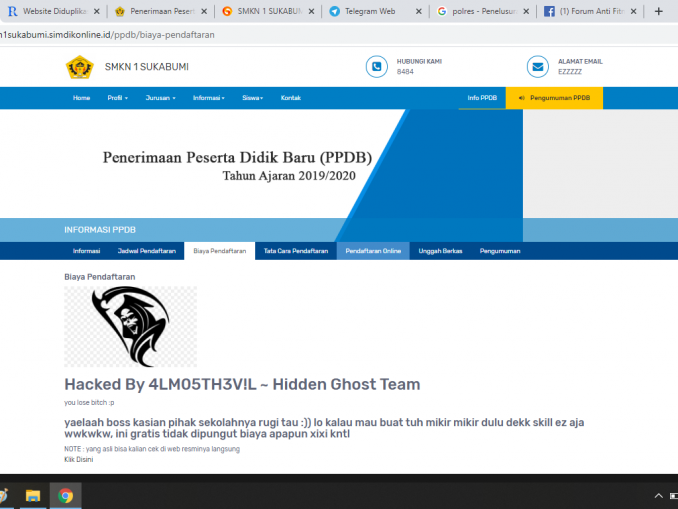This screenshot has width=678, height=509.
Task: Open File Explorer from the taskbar
Action: pos(32,496)
